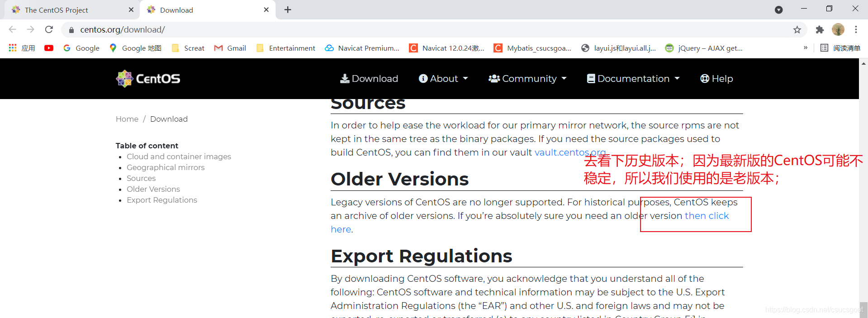The width and height of the screenshot is (868, 318).
Task: Show more bookmarks via the double chevron
Action: pos(805,47)
